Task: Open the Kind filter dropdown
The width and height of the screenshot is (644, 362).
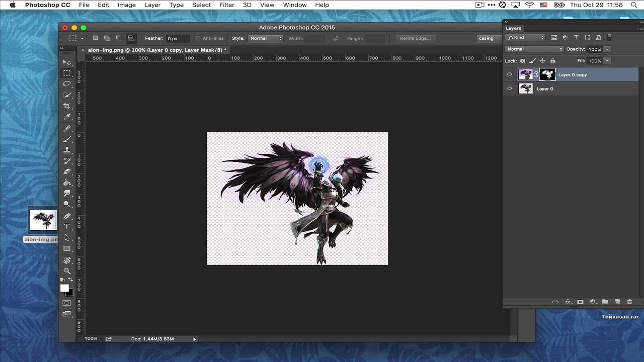Action: point(525,38)
